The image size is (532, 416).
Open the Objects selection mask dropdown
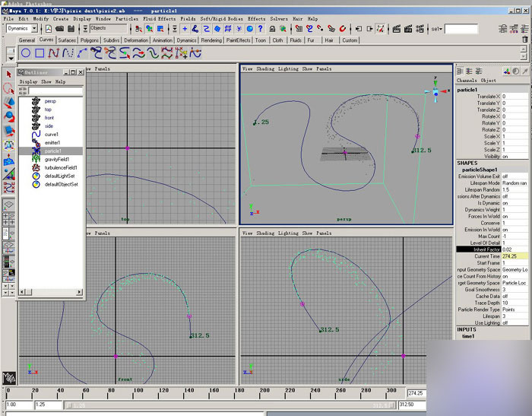pyautogui.click(x=108, y=28)
